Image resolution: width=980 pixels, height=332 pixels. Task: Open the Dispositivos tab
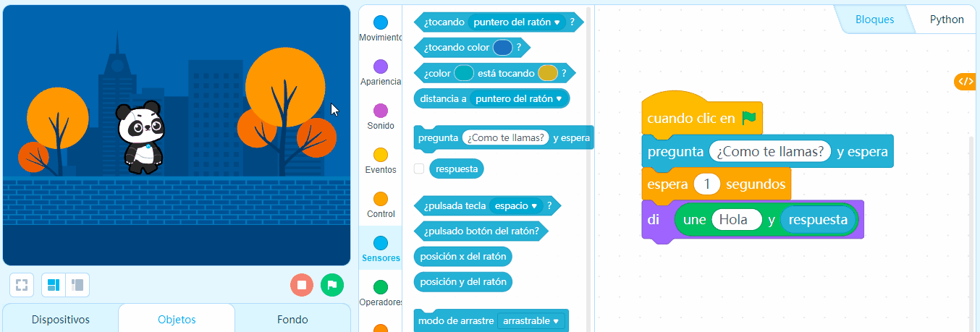pyautogui.click(x=61, y=320)
